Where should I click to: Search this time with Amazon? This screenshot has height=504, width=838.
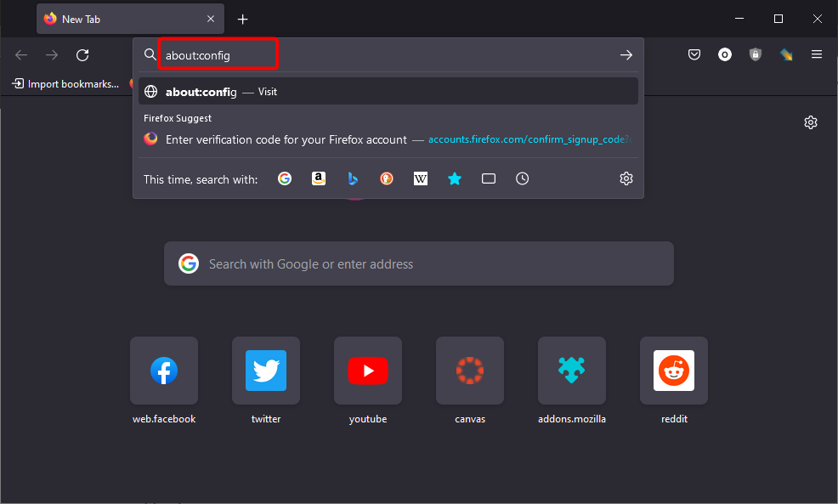tap(319, 178)
